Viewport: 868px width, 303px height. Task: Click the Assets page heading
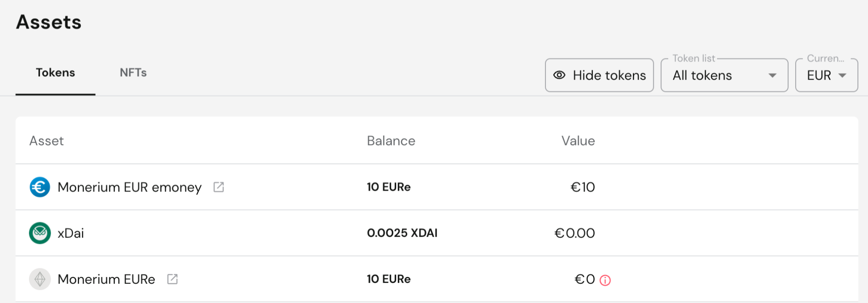(x=48, y=22)
